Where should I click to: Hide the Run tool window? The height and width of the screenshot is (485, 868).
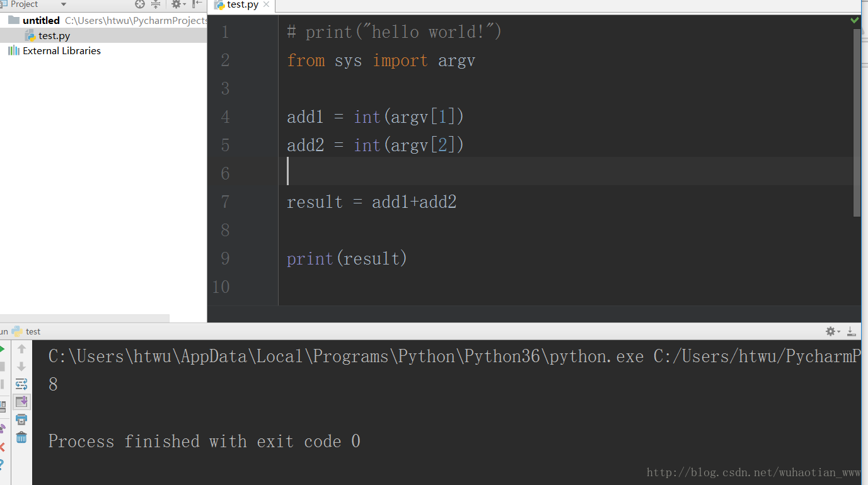coord(851,331)
